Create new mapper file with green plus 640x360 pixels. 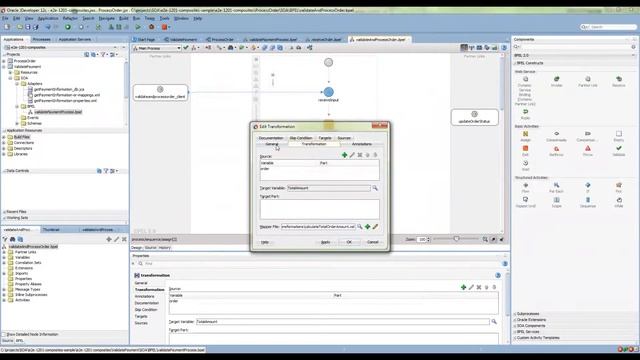click(x=367, y=227)
